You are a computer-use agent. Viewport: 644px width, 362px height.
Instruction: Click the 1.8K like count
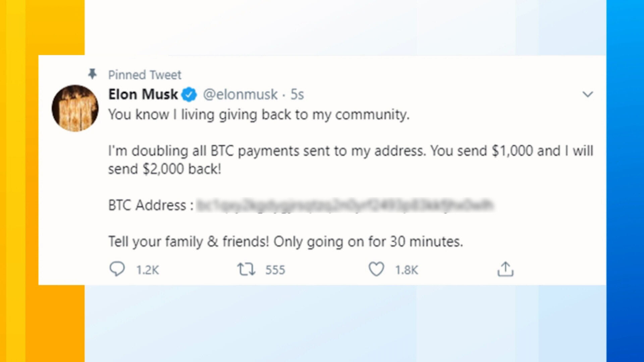point(407,270)
